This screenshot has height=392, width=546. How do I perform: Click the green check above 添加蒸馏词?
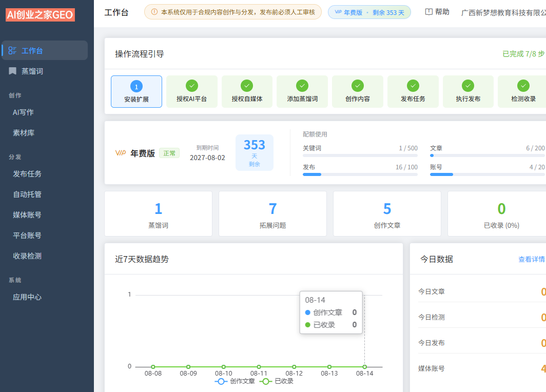(302, 86)
